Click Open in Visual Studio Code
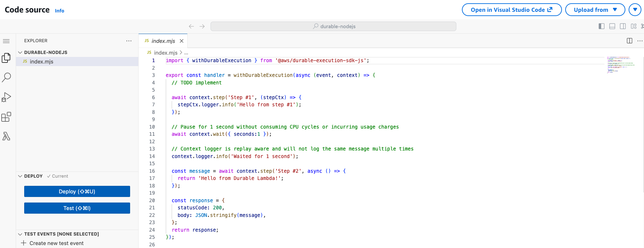 (x=511, y=10)
